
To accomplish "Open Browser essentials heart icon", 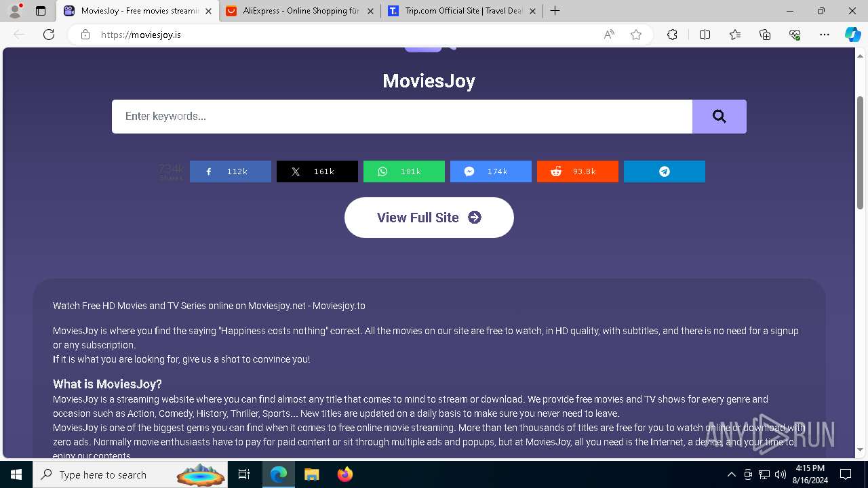I will coord(795,35).
